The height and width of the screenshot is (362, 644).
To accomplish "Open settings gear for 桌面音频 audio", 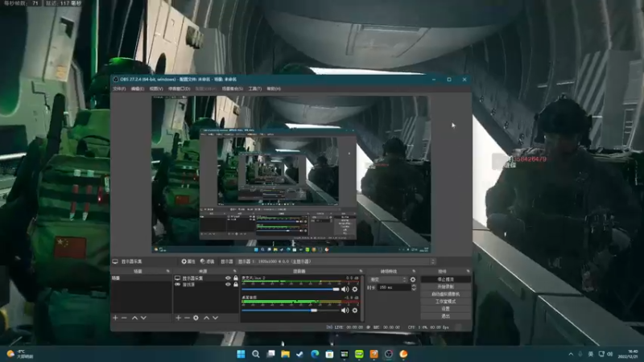I will 355,311.
